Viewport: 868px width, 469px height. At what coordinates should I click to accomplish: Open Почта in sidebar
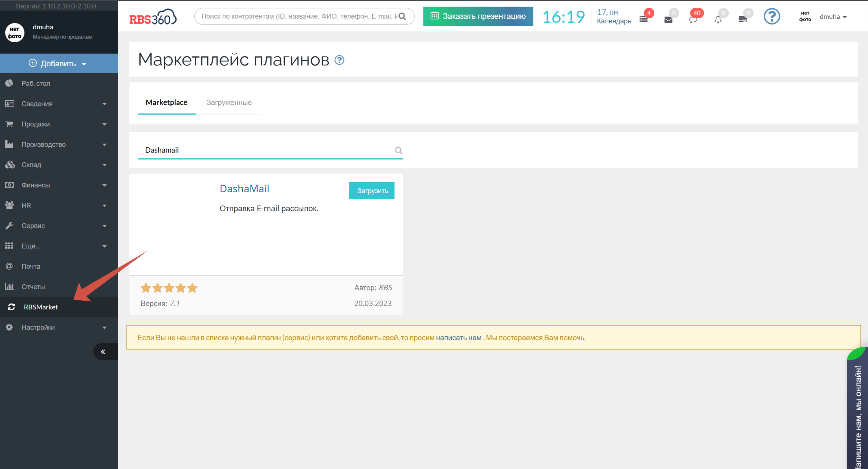point(59,266)
